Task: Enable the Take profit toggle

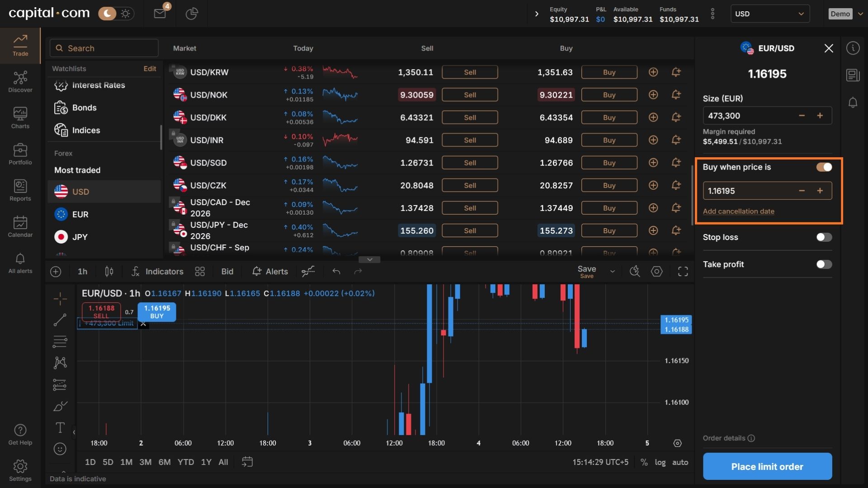Action: tap(824, 264)
